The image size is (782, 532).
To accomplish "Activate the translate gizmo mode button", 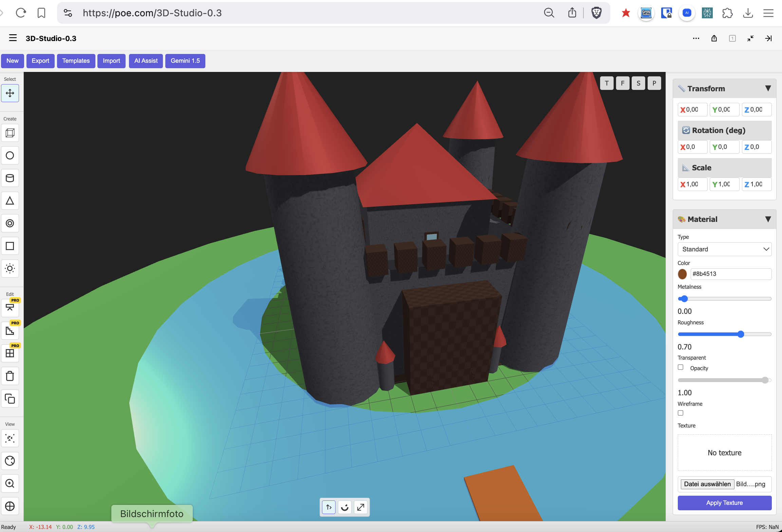I will [329, 507].
